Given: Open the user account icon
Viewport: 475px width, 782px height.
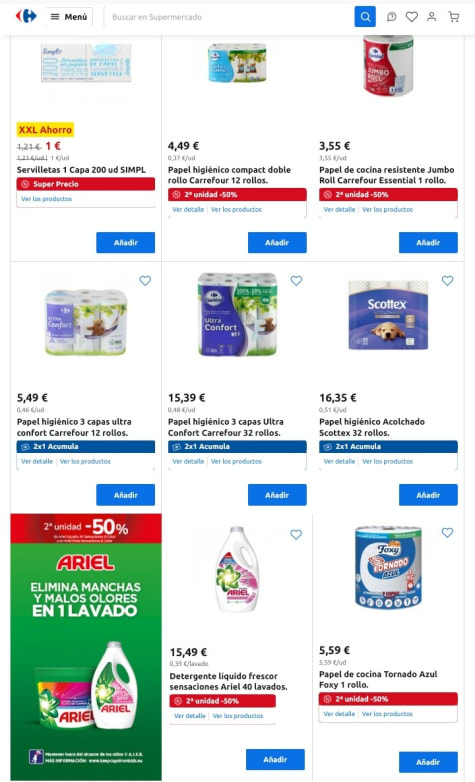Looking at the screenshot, I should coord(432,17).
